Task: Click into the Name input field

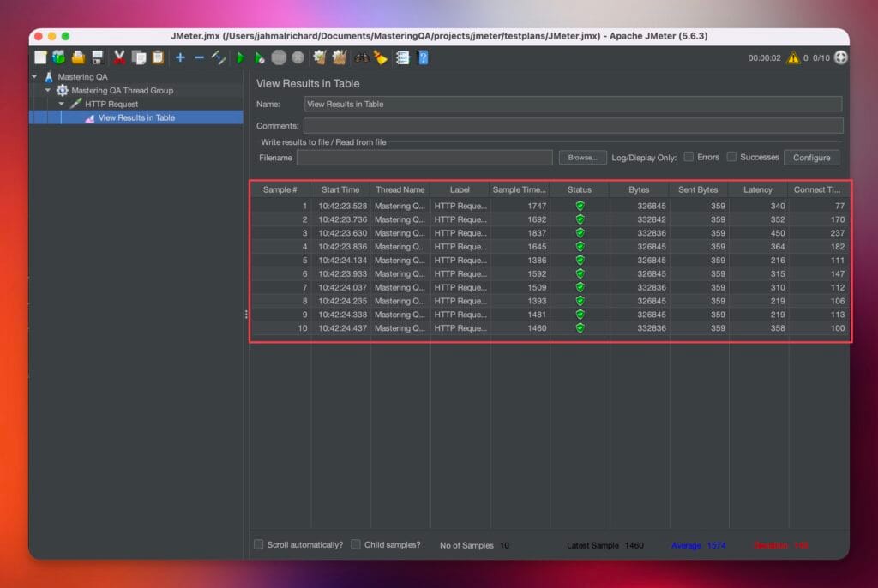Action: [573, 105]
